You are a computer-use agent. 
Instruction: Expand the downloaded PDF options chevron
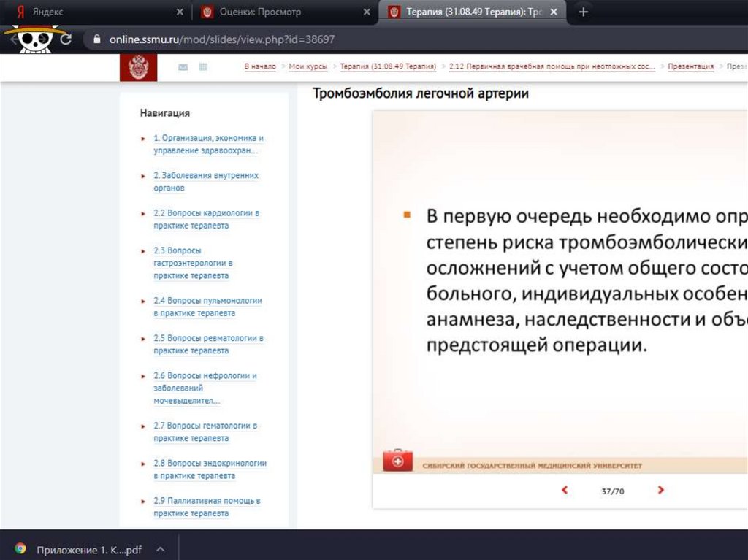pos(161,548)
